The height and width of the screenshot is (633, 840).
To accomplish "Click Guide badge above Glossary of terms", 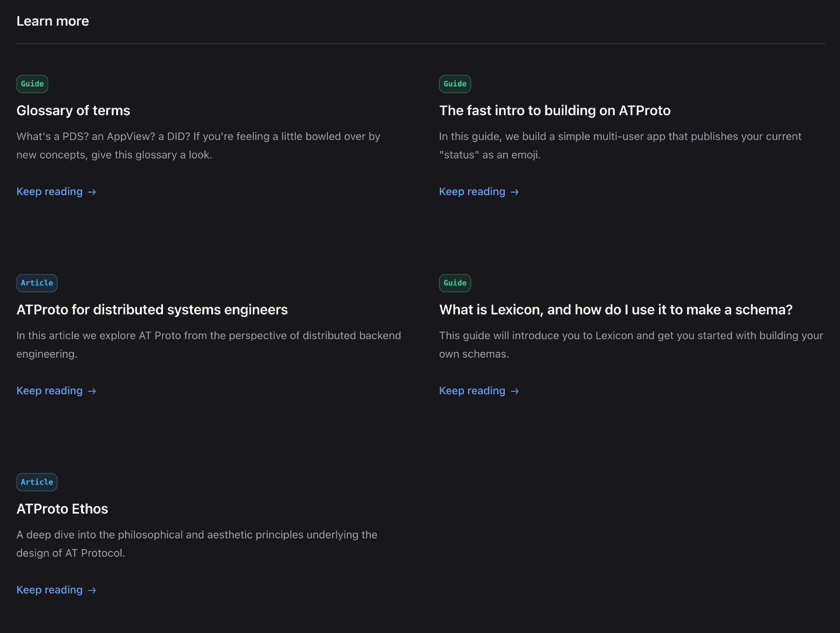I will (x=32, y=84).
